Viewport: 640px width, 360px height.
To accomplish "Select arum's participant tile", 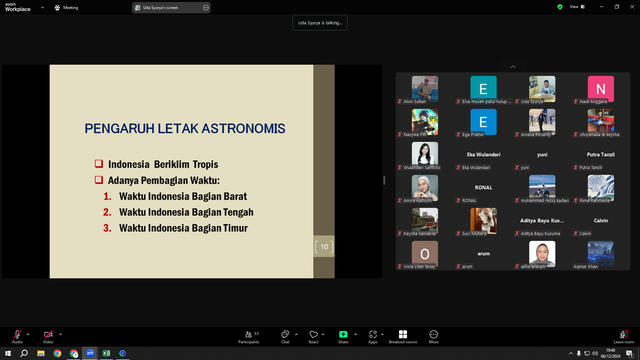I will 483,255.
